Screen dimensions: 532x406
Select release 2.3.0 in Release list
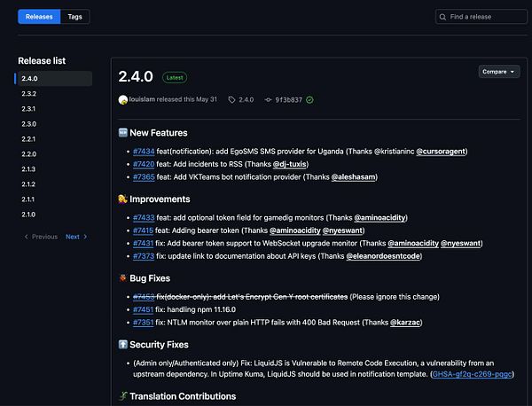29,124
